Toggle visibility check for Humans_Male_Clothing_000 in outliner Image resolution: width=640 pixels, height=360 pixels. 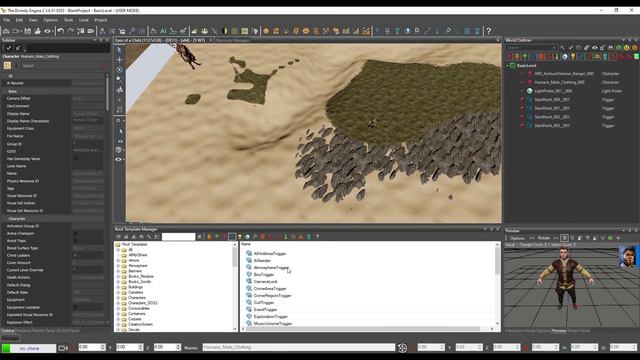tap(522, 82)
